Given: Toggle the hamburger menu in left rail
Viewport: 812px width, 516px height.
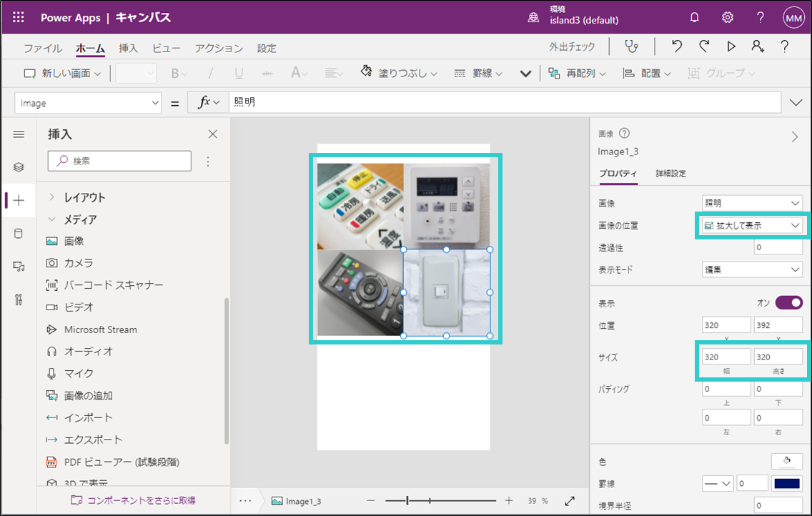Looking at the screenshot, I should tap(19, 134).
